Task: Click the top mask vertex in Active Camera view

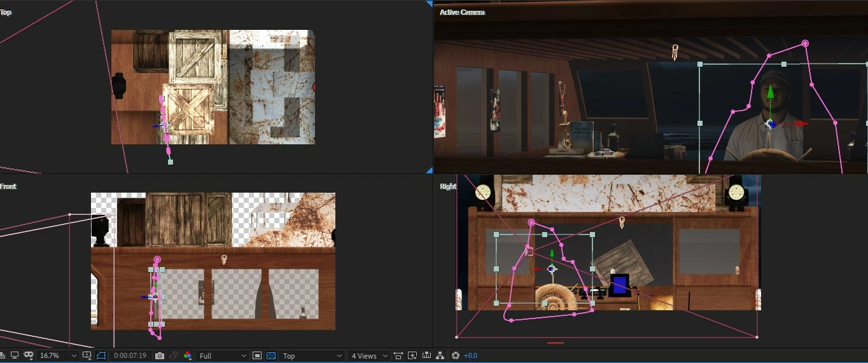Action: (x=805, y=43)
